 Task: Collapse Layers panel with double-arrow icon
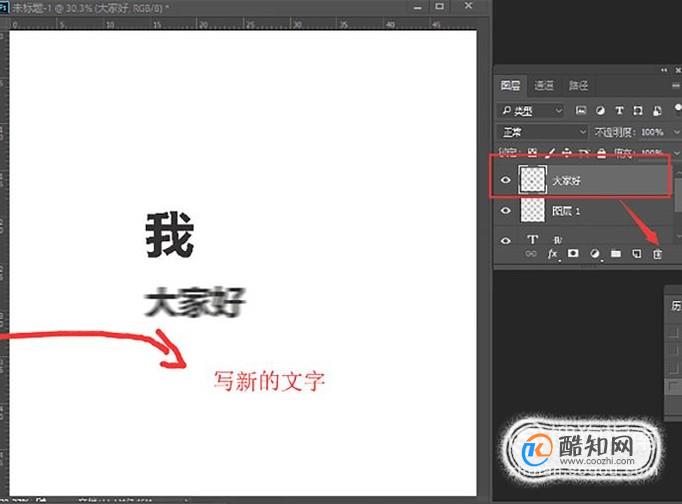pyautogui.click(x=664, y=70)
